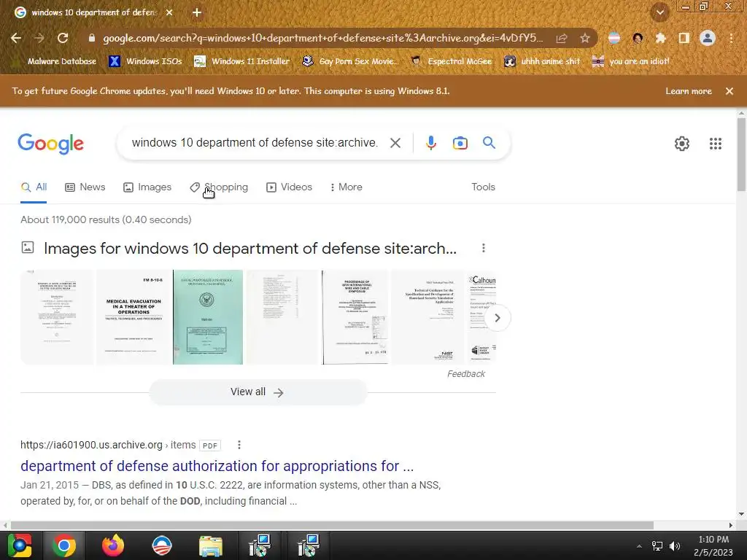The width and height of the screenshot is (747, 560).
Task: Focus the address bar URL
Action: pyautogui.click(x=323, y=38)
